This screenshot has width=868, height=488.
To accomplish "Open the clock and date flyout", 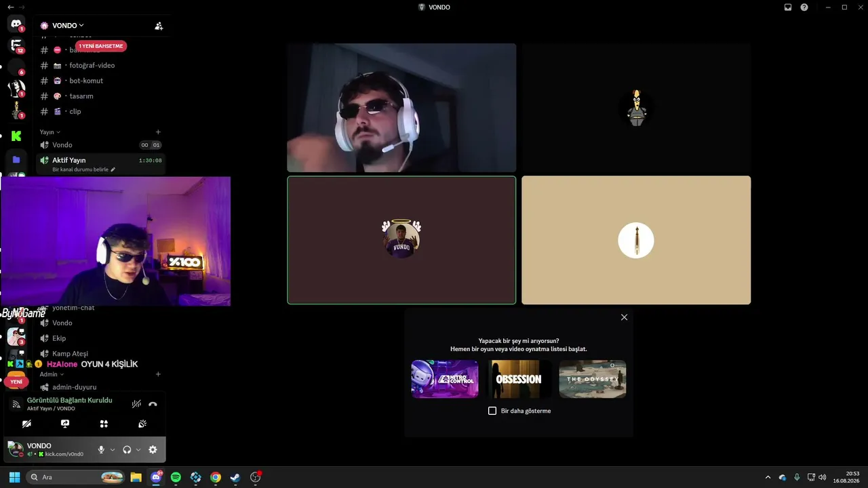I will [x=847, y=477].
